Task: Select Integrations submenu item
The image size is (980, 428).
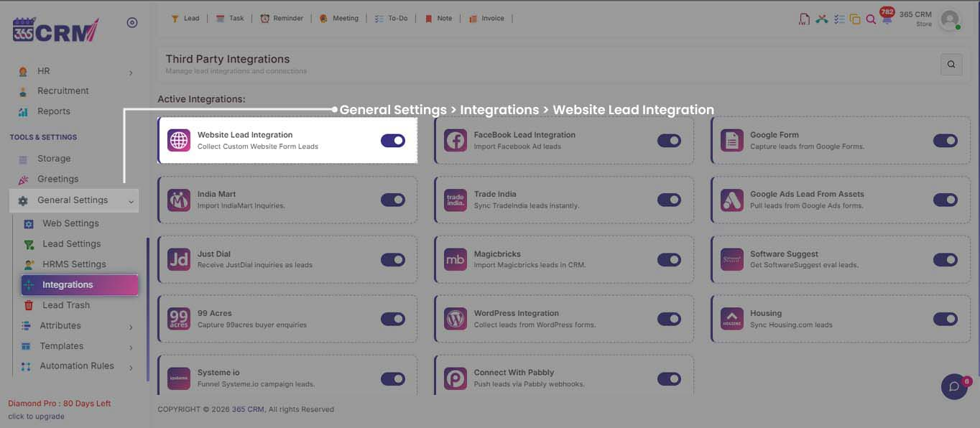Action: pos(79,285)
